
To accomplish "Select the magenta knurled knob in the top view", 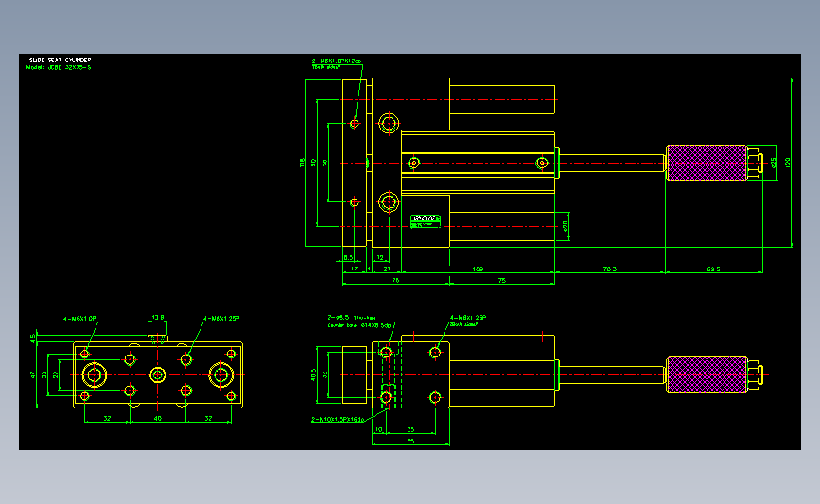I will tap(707, 163).
